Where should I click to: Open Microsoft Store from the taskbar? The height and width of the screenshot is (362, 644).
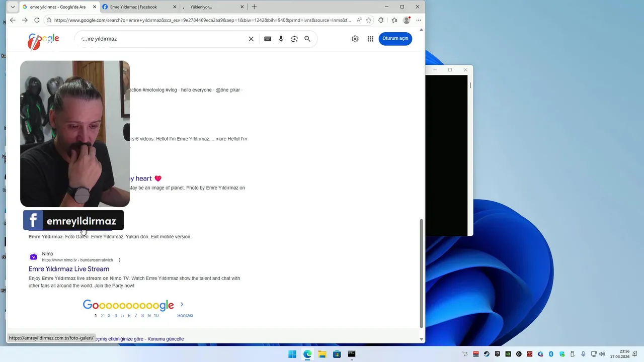click(337, 354)
